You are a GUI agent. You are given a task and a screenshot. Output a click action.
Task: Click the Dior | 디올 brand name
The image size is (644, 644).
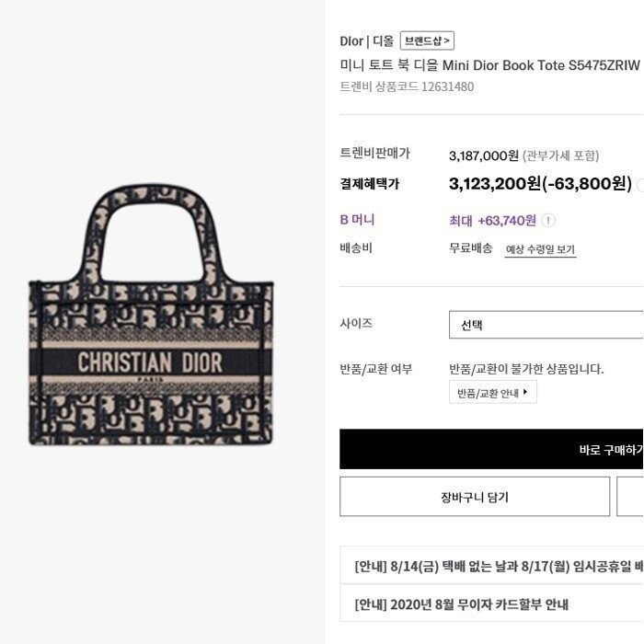click(x=367, y=41)
